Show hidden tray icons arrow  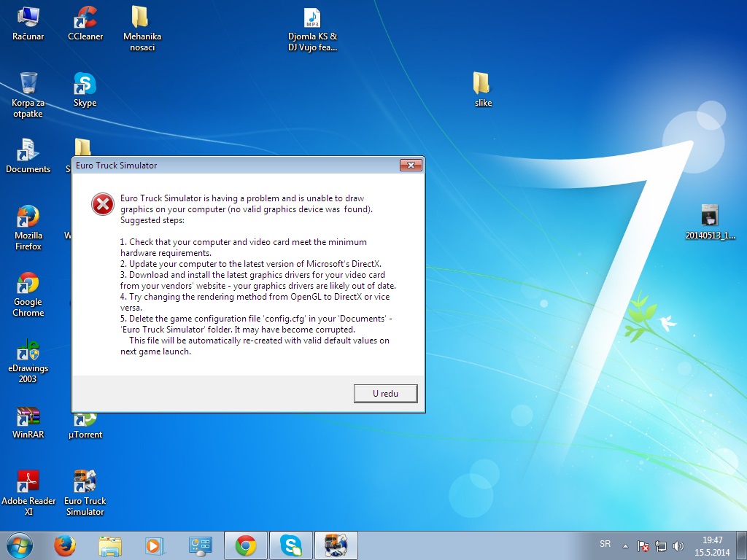point(625,546)
